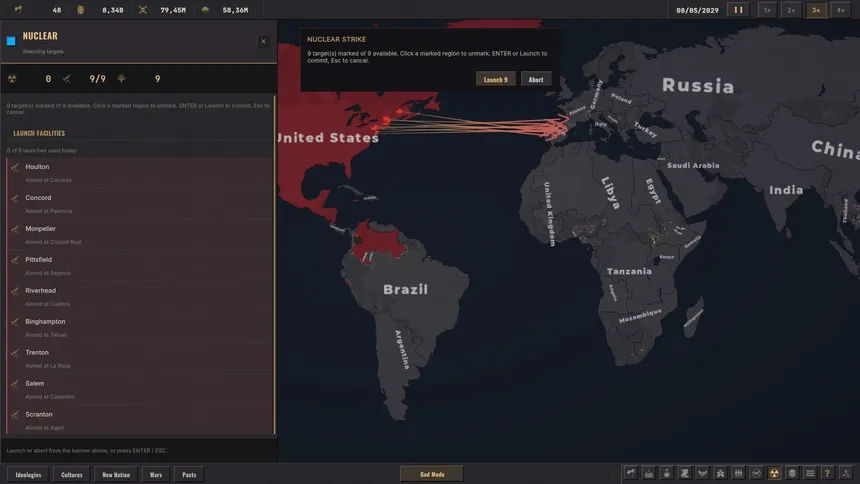The width and height of the screenshot is (860, 484).
Task: Open the Ideologies tab
Action: (29, 475)
